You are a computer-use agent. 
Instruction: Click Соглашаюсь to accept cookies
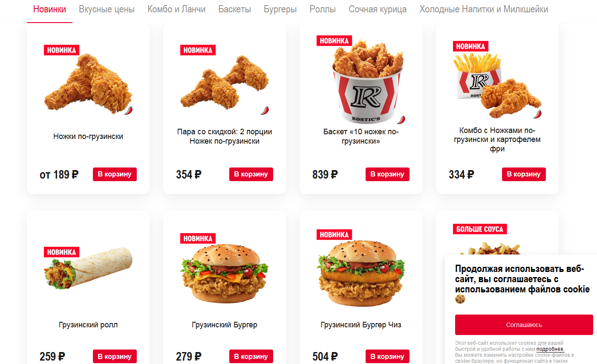click(524, 325)
